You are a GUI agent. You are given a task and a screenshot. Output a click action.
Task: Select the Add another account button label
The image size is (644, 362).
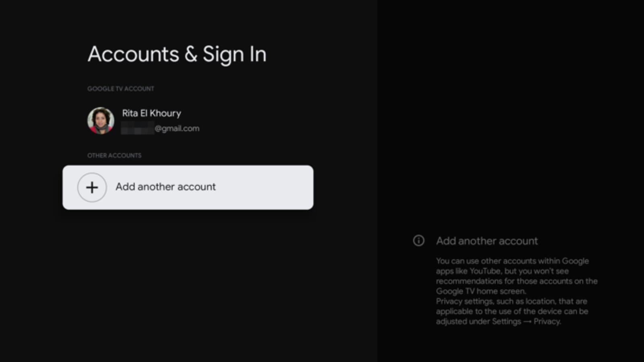point(165,187)
